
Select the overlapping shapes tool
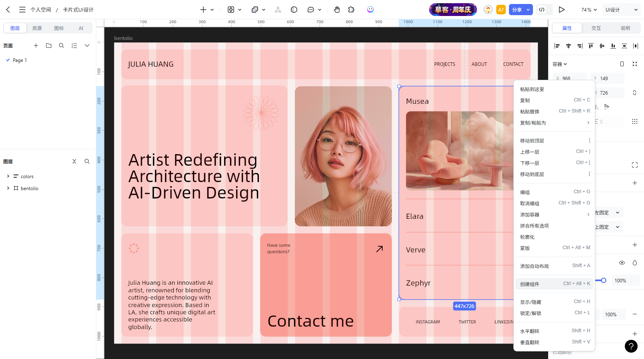click(255, 10)
